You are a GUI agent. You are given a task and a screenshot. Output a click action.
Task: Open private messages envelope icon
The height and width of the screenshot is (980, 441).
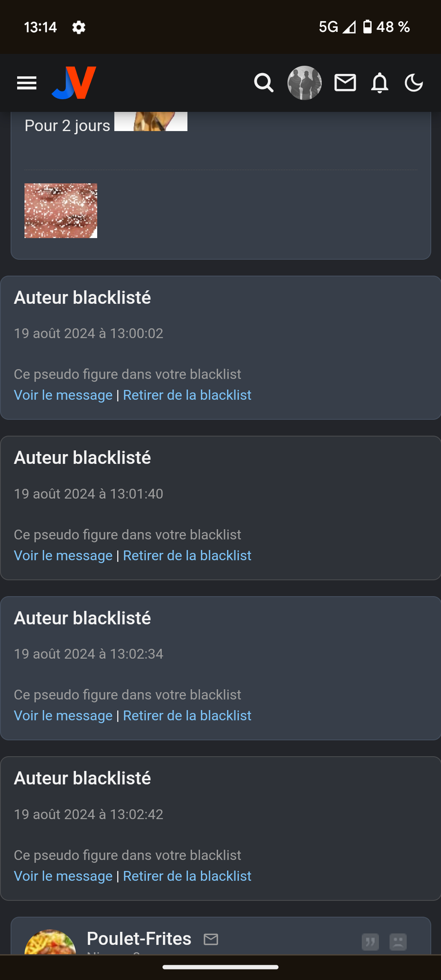(x=345, y=83)
